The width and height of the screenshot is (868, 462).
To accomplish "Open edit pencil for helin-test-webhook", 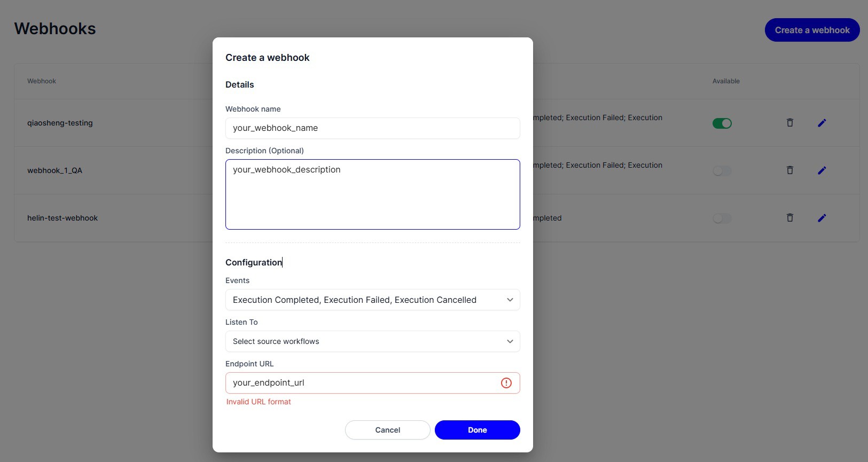I will pos(822,218).
